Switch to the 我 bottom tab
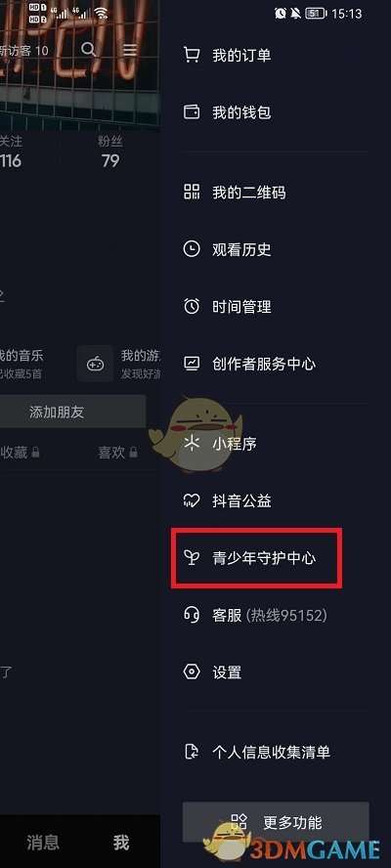The height and width of the screenshot is (868, 391). [x=121, y=844]
